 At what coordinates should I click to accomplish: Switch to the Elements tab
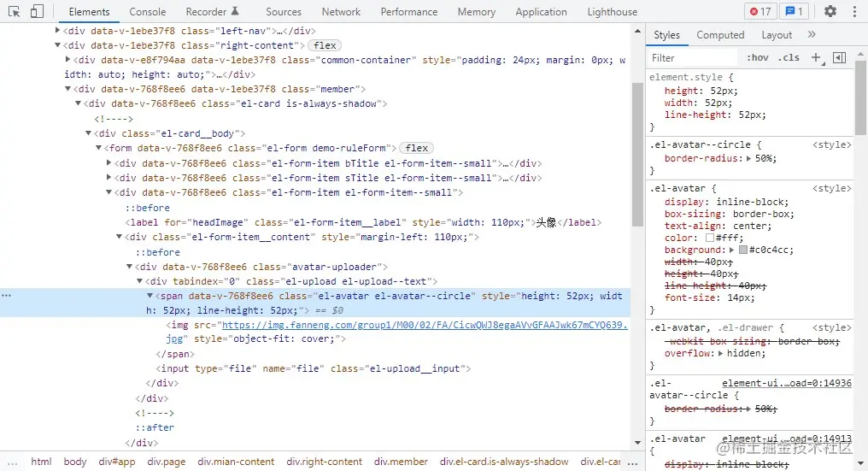pos(89,12)
